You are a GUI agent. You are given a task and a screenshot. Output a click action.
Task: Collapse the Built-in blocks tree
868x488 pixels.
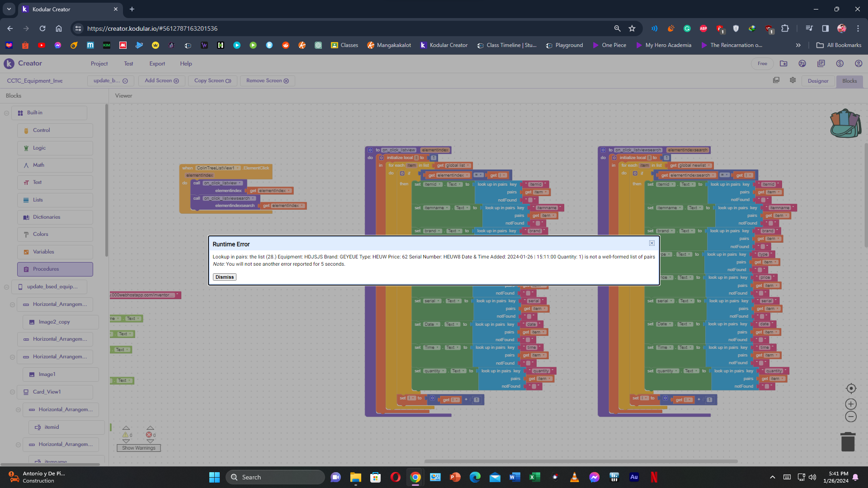pyautogui.click(x=6, y=113)
